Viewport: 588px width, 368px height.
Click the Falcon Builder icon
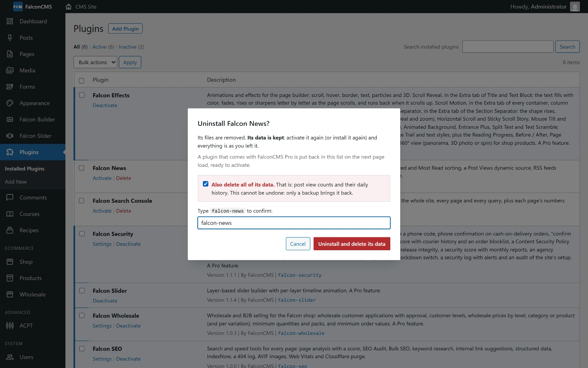[10, 120]
